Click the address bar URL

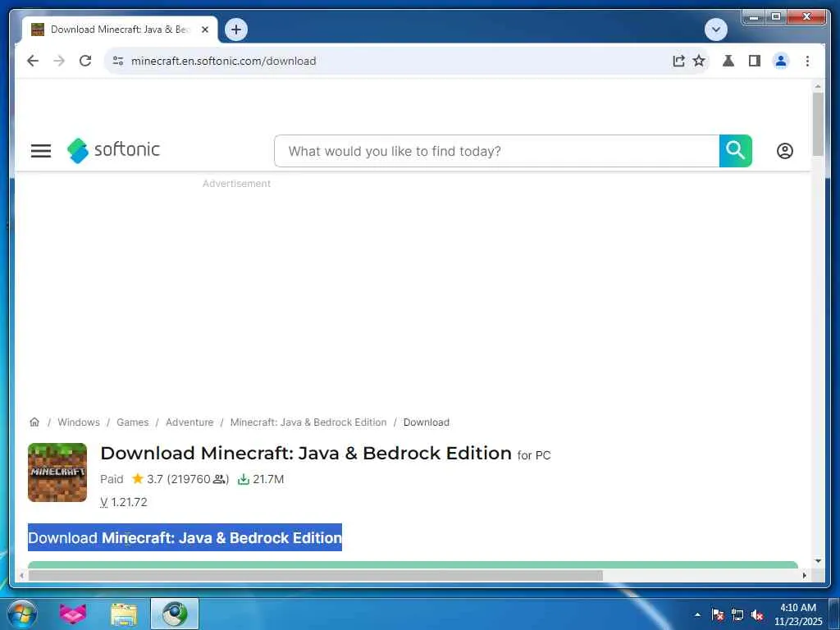click(x=223, y=61)
